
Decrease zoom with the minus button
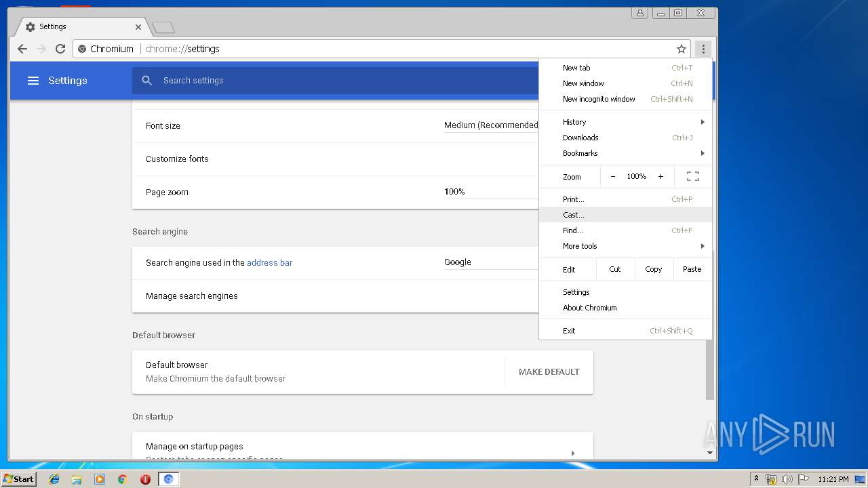[613, 176]
